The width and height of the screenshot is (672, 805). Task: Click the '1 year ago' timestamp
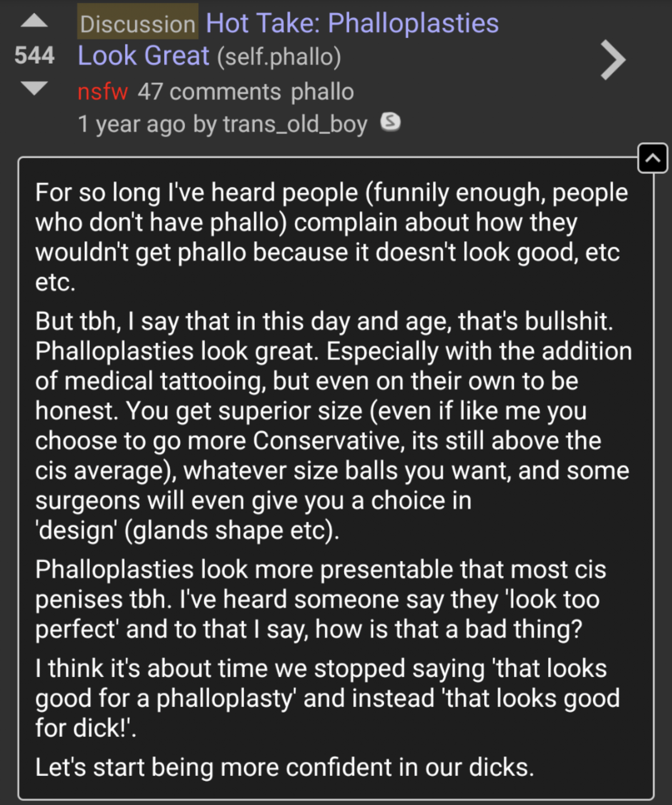click(x=131, y=124)
